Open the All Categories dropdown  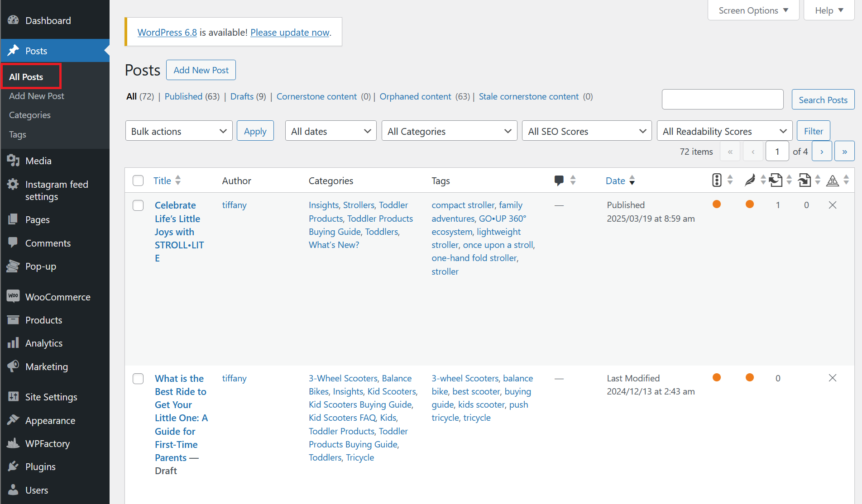click(x=450, y=131)
